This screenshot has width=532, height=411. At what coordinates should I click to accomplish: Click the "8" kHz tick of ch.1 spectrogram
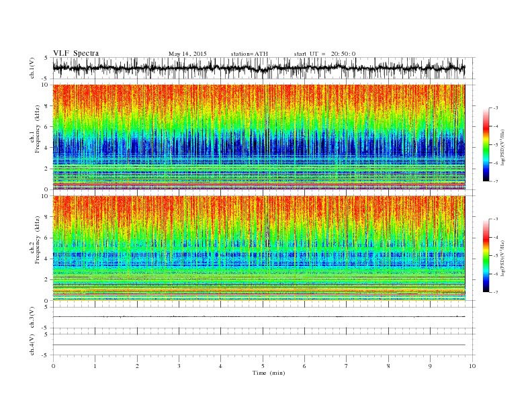pos(47,106)
